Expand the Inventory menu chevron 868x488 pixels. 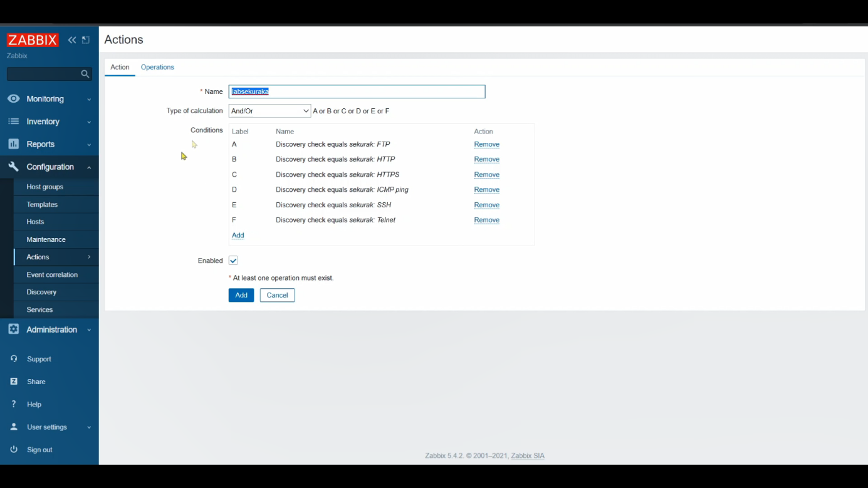[x=89, y=122]
